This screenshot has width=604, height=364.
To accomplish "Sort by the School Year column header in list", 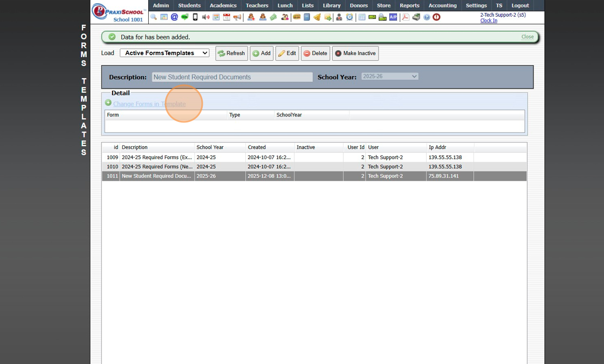I will click(x=221, y=147).
